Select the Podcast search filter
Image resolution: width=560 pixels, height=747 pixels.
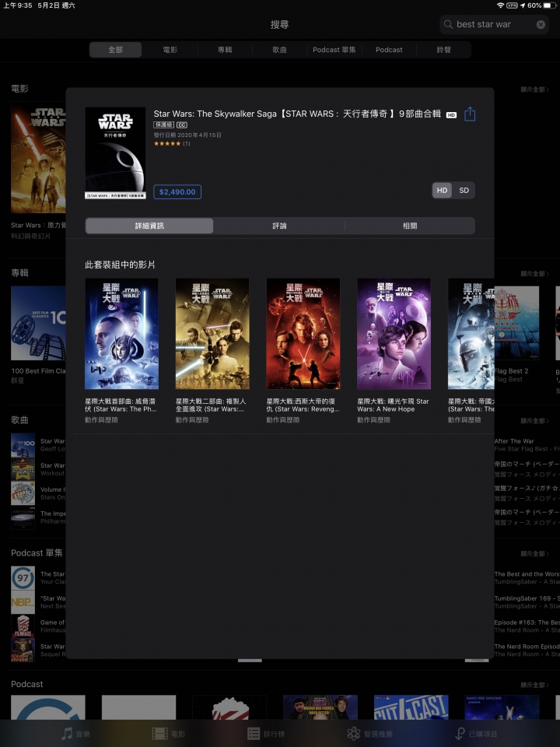tap(389, 50)
